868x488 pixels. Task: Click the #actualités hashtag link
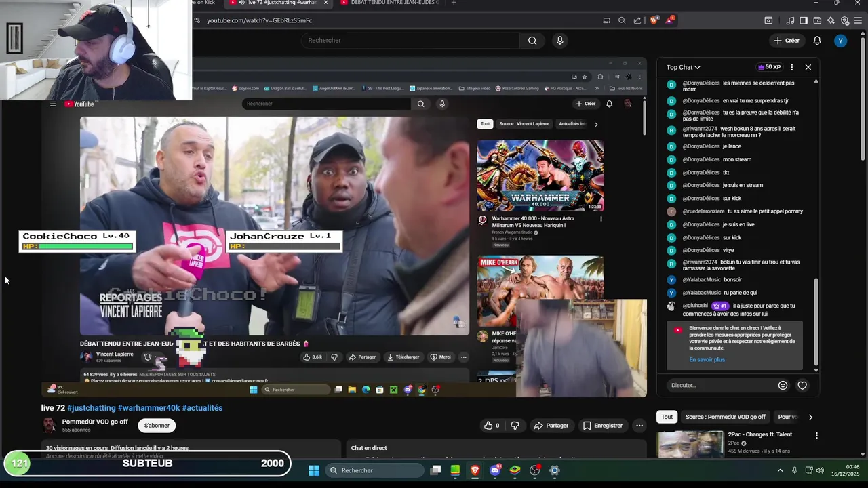point(202,408)
